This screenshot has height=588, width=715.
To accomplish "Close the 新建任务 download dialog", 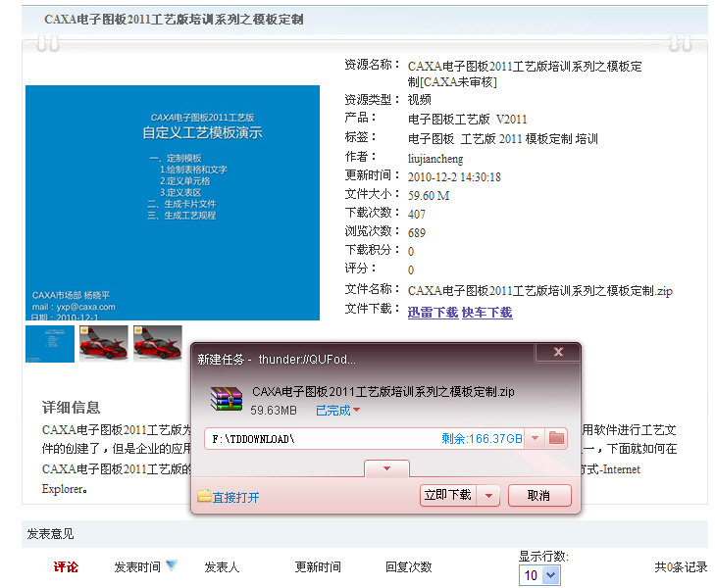I will click(x=558, y=352).
